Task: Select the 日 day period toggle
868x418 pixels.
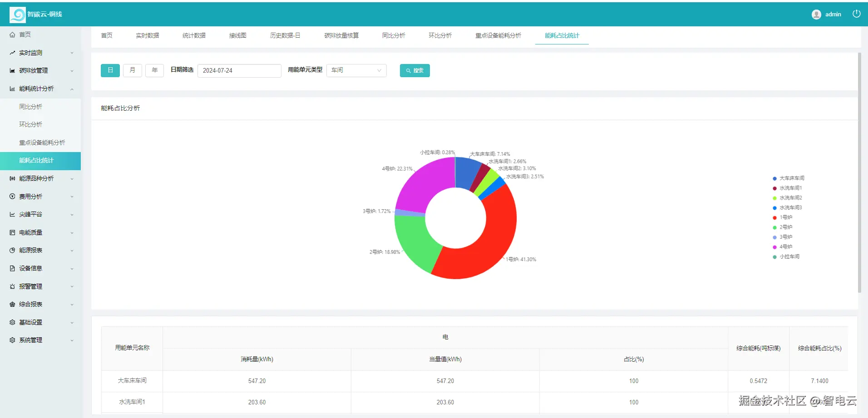Action: 110,70
